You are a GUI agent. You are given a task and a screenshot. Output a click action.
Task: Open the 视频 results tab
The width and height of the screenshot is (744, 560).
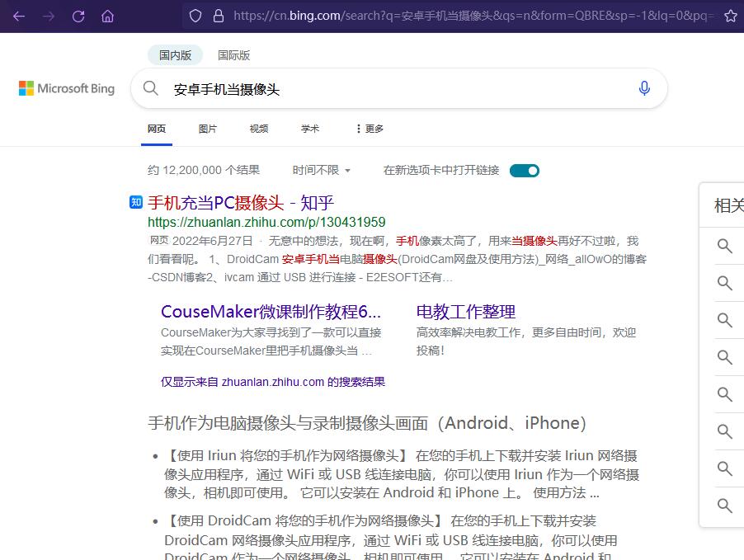[x=259, y=129]
